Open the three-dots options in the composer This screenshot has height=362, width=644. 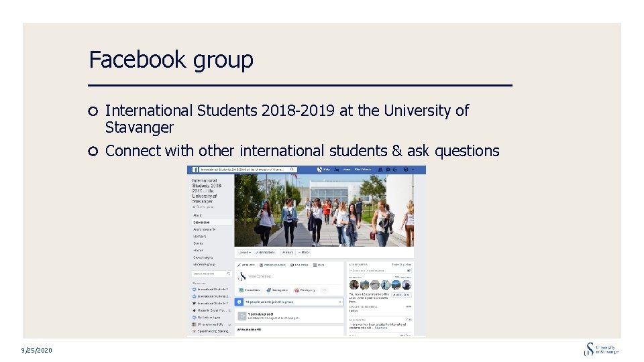(x=324, y=290)
